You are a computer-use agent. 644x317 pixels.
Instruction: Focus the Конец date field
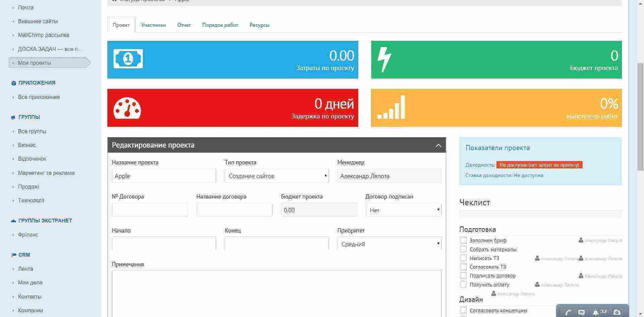[277, 244]
